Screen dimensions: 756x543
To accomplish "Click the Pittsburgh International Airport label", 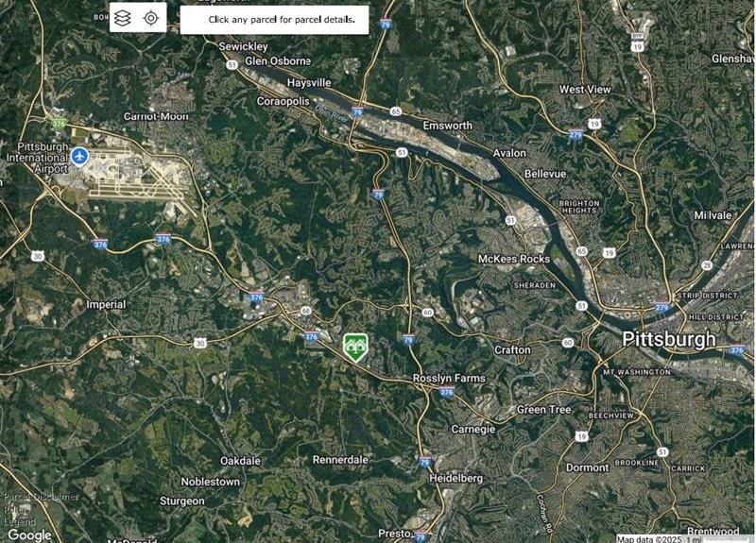I will coord(37,158).
